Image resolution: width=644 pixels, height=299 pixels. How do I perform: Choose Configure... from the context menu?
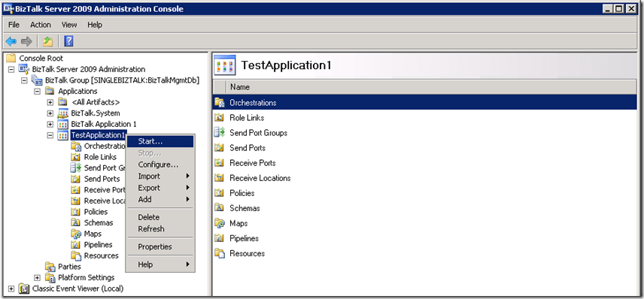coord(160,165)
